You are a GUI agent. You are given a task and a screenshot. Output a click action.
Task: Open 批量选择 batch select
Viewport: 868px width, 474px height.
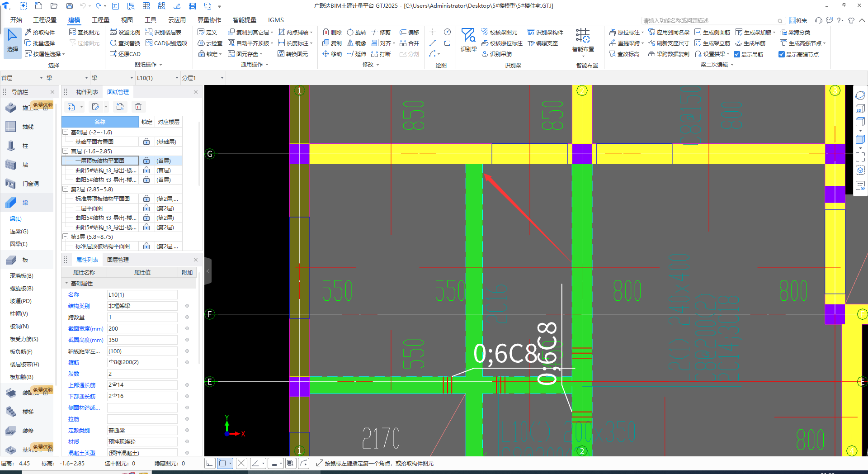click(x=40, y=43)
